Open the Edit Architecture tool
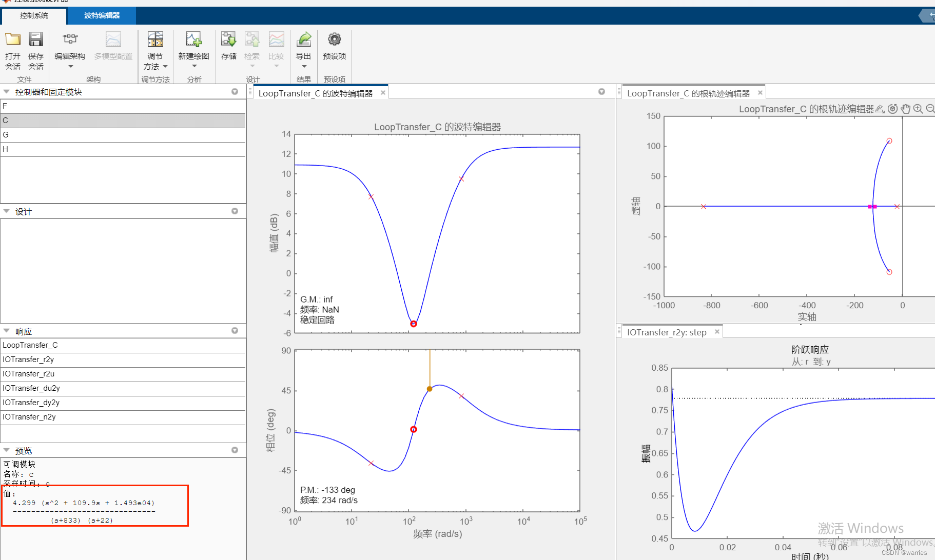The height and width of the screenshot is (560, 935). 70,39
